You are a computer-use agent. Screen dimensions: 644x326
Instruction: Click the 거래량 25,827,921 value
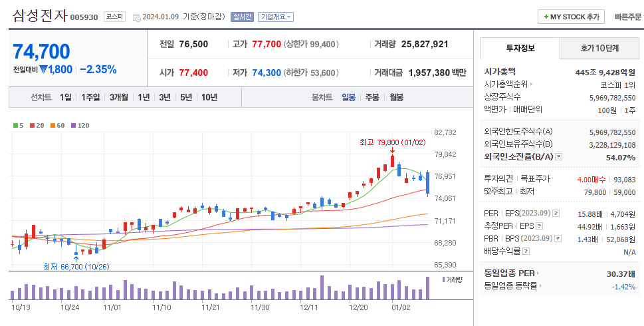click(425, 44)
